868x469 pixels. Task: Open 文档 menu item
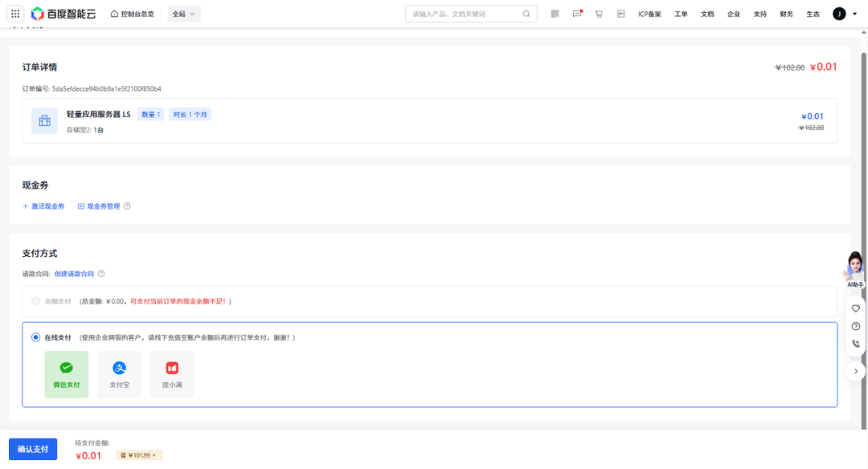[x=707, y=14]
